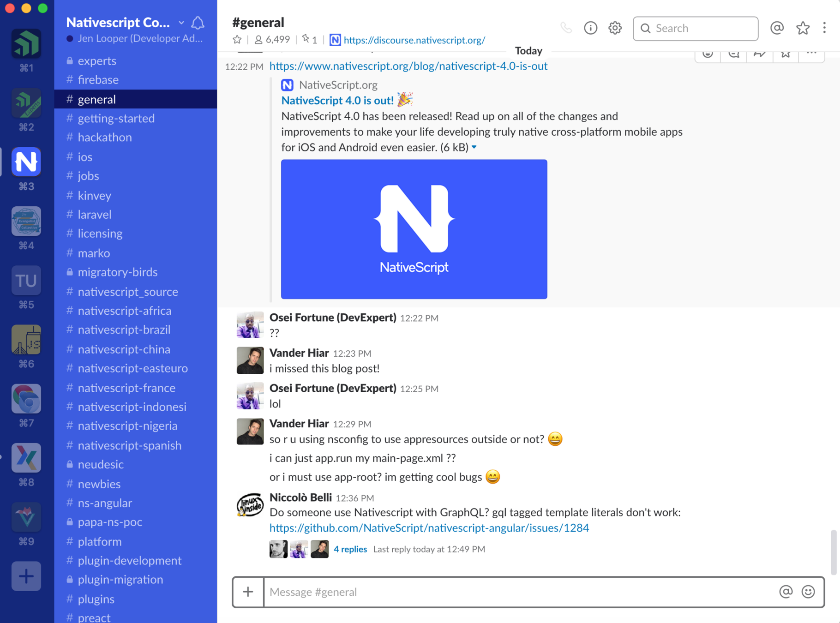Show channel details info icon
Screen dimensions: 840x623
pos(590,28)
